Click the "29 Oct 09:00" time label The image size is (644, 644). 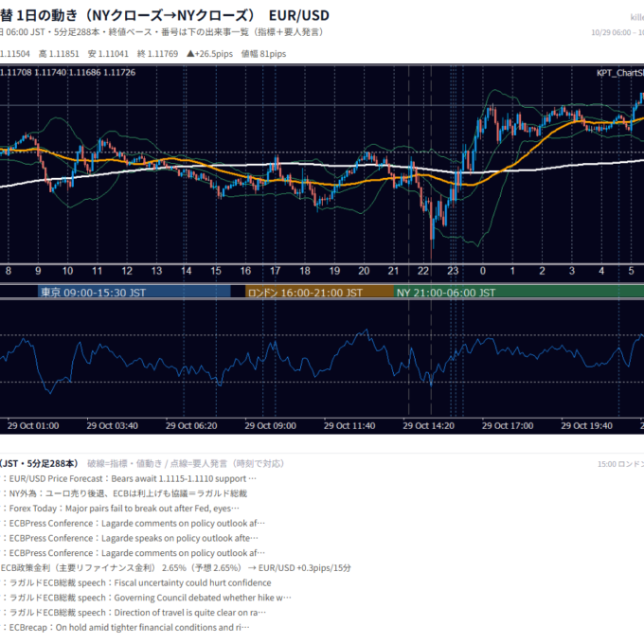point(270,426)
